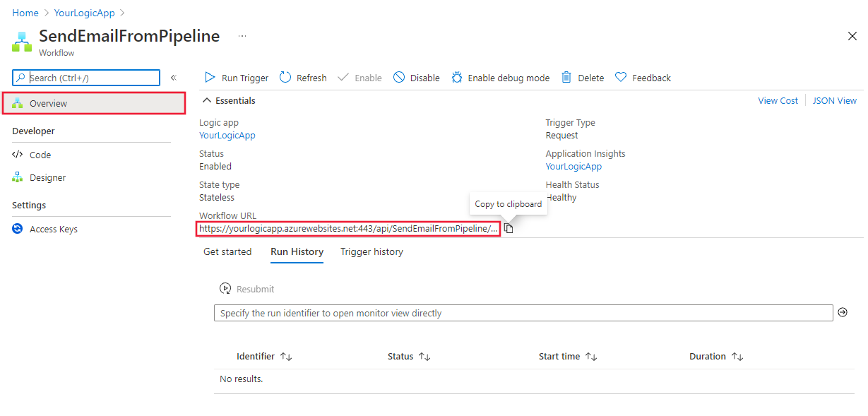The height and width of the screenshot is (416, 868).
Task: Enable debug mode for the workflow
Action: point(500,78)
